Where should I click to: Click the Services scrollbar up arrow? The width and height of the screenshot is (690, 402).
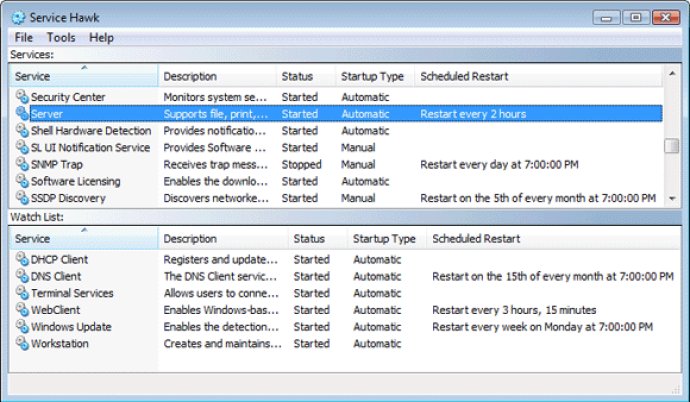click(x=672, y=73)
